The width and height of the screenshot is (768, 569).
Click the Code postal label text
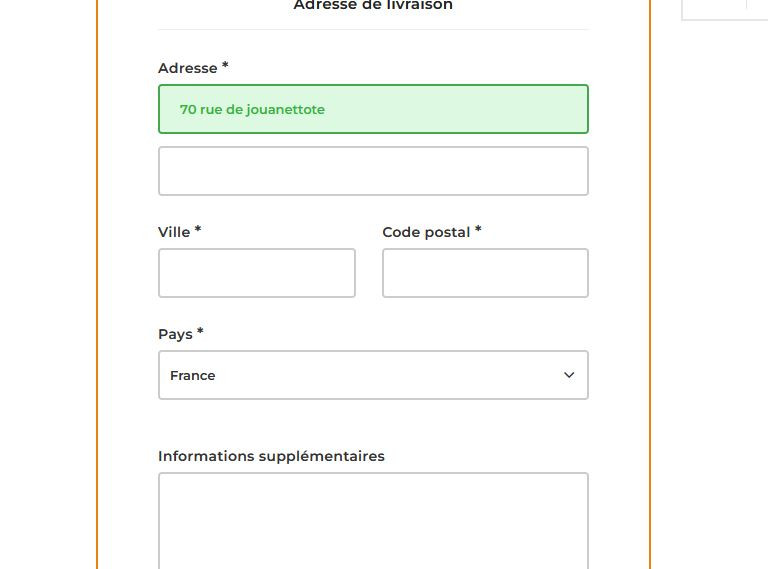tap(426, 232)
